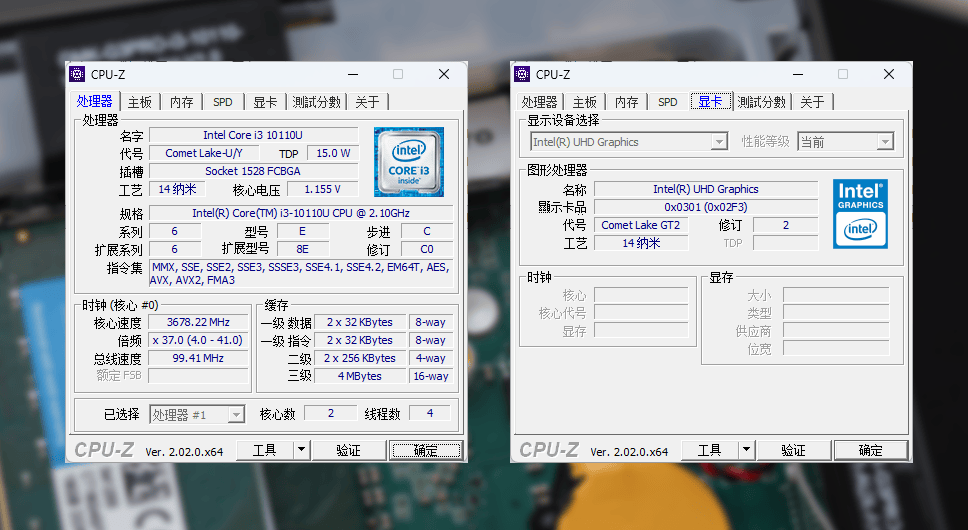Viewport: 968px width, 530px height.
Task: Open 測試分數 tab in right window
Action: tap(762, 102)
